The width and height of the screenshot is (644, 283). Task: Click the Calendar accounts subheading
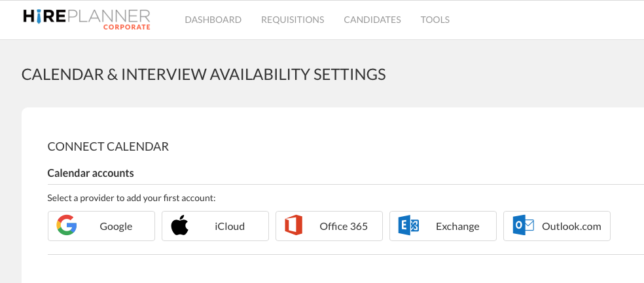click(x=90, y=174)
